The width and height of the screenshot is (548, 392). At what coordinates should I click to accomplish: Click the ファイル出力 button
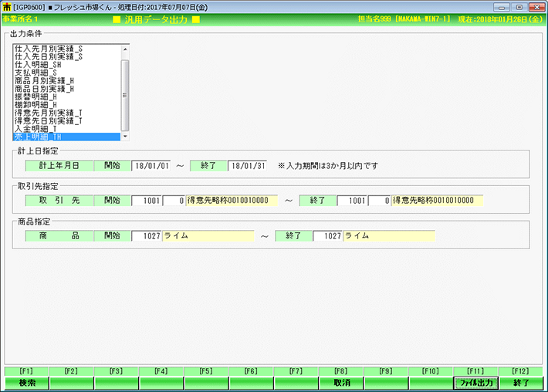click(475, 382)
